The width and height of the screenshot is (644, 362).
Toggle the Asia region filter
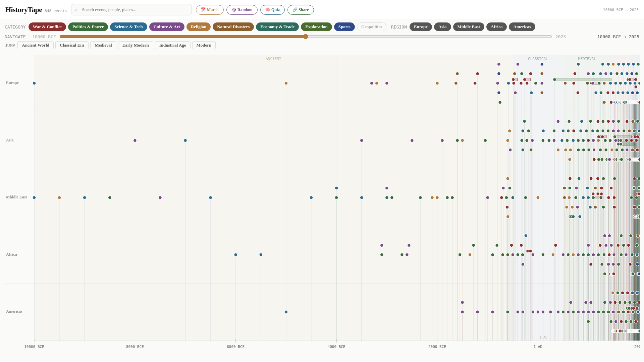pos(442,27)
